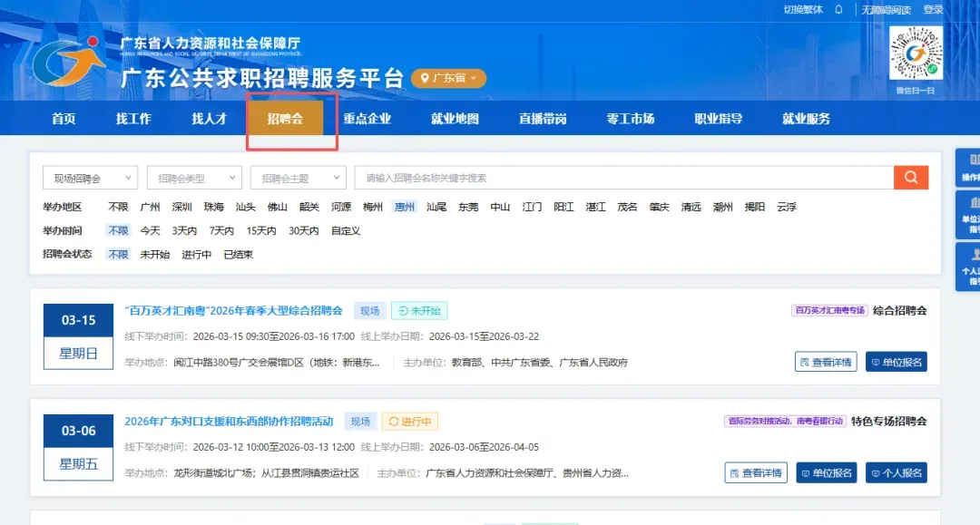
Task: Select 佛山 region filter
Action: pos(278,207)
